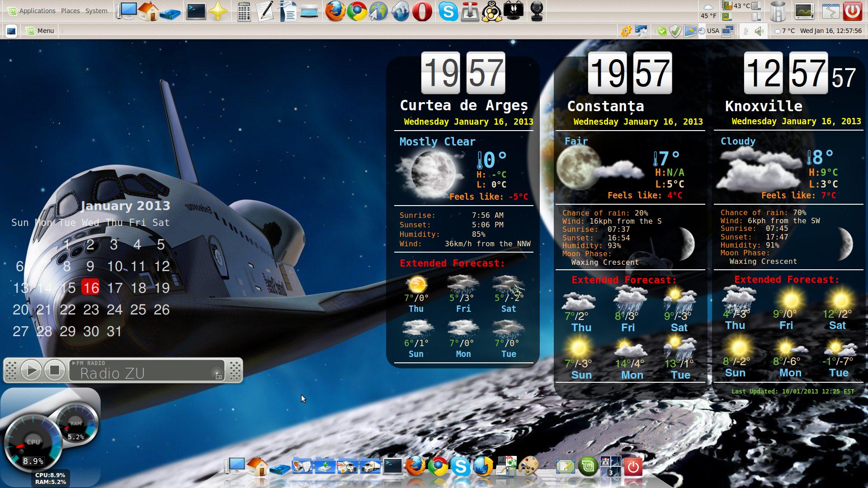Launch Skype from the top panel
Image resolution: width=868 pixels, height=488 pixels.
coord(448,11)
